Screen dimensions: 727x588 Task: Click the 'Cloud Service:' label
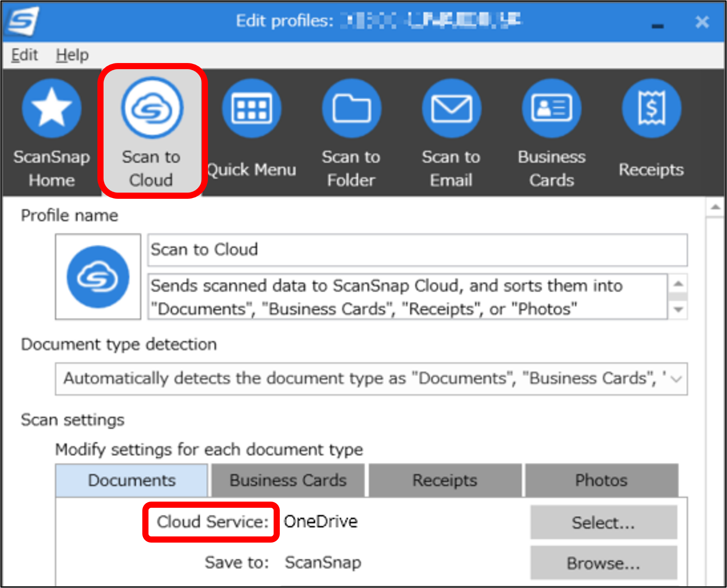(x=212, y=522)
